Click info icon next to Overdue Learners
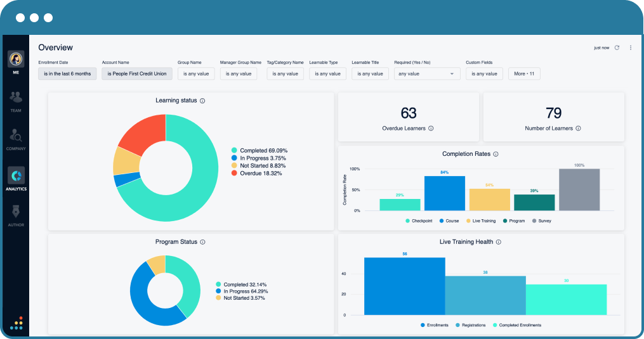 point(431,129)
